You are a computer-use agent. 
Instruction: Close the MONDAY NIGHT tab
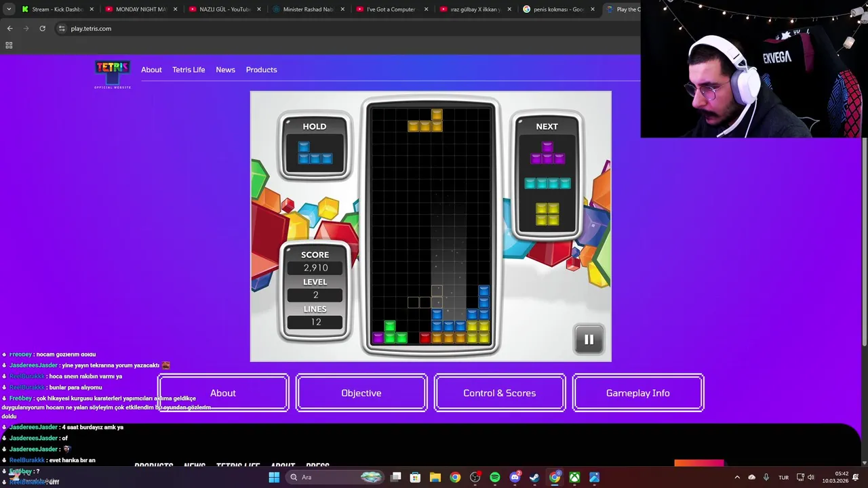(x=175, y=9)
